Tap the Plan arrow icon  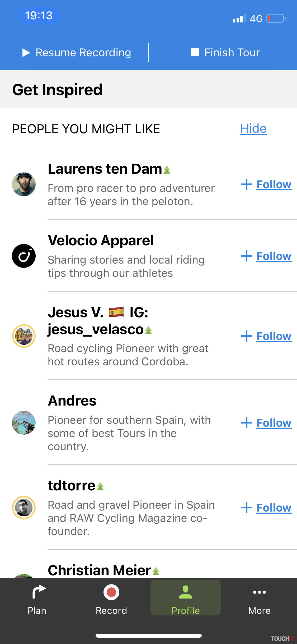click(39, 592)
